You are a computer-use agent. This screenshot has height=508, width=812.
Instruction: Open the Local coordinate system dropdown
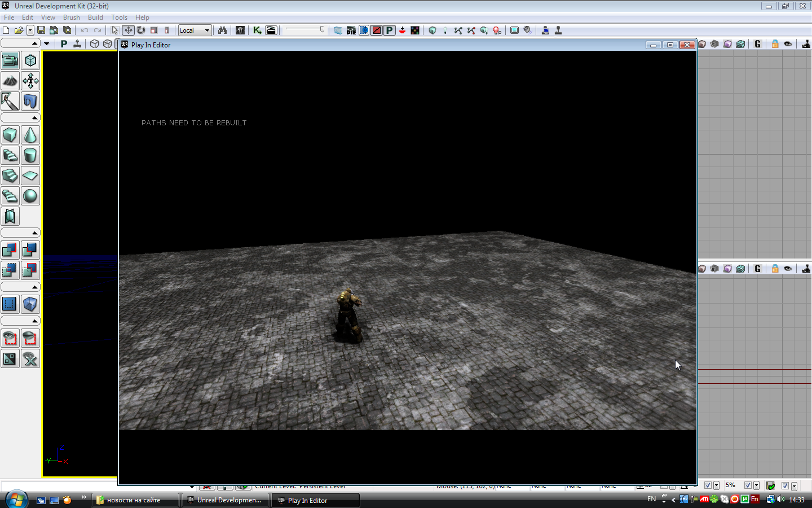[x=195, y=30]
